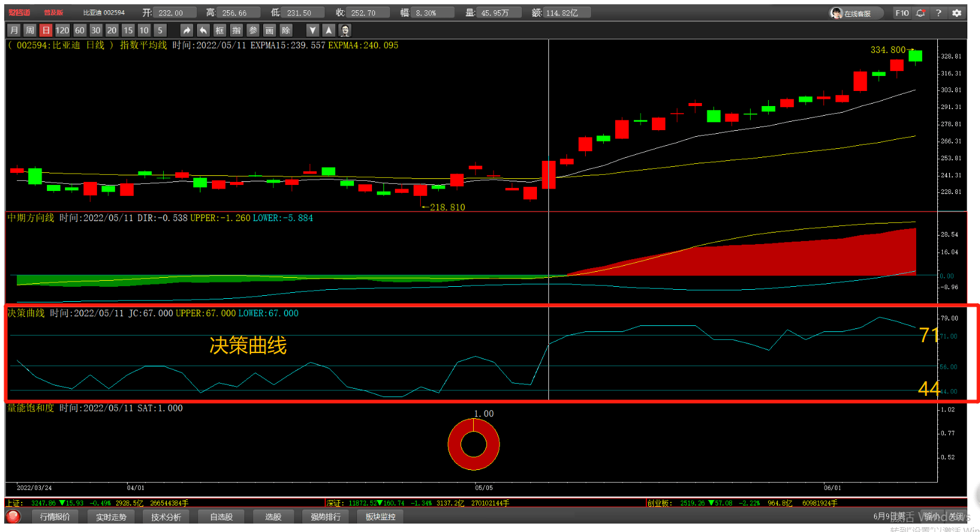Screen dimensions: 980x532
Task: Select the 60-minute period button
Action: click(x=79, y=30)
